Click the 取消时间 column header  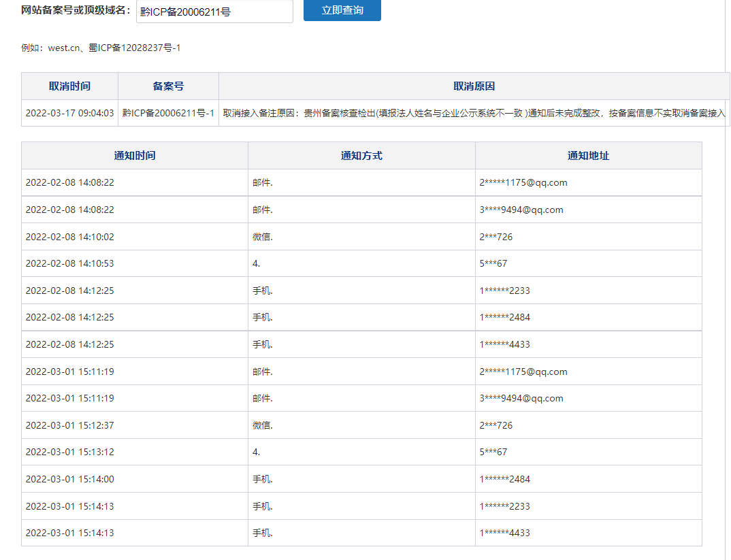tap(68, 85)
